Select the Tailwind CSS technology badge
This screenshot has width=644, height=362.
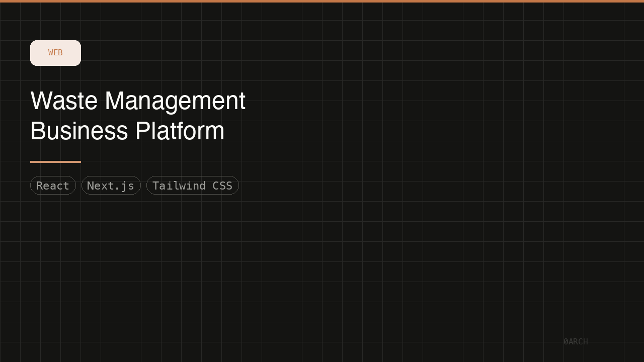coord(193,185)
